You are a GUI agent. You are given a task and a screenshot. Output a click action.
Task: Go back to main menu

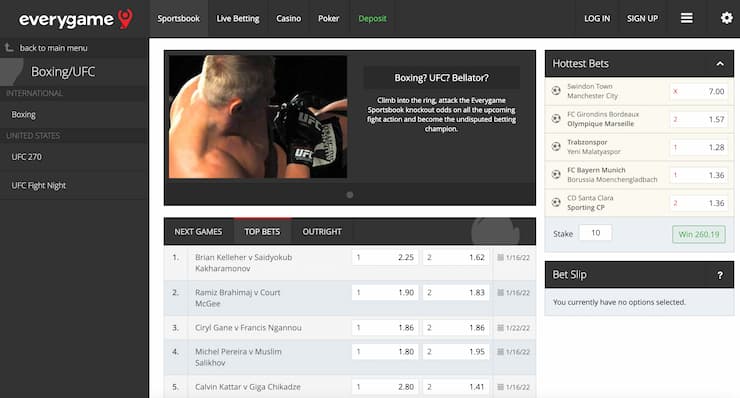pyautogui.click(x=53, y=48)
